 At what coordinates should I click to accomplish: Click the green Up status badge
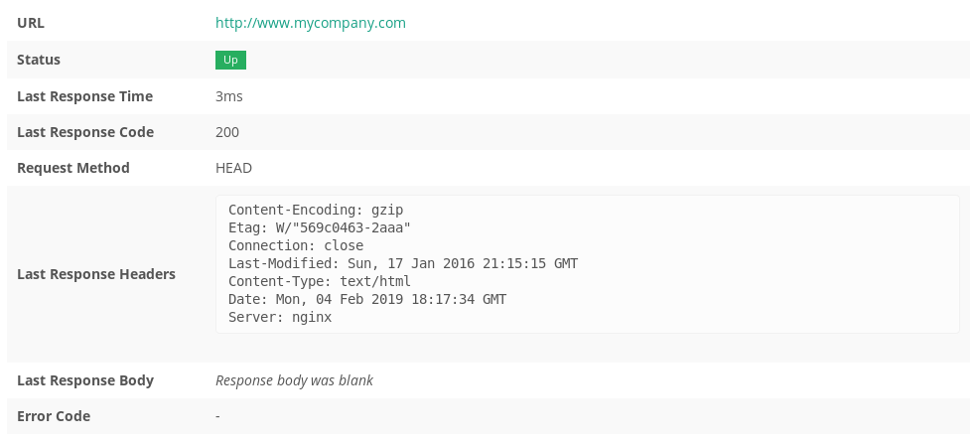(x=230, y=60)
